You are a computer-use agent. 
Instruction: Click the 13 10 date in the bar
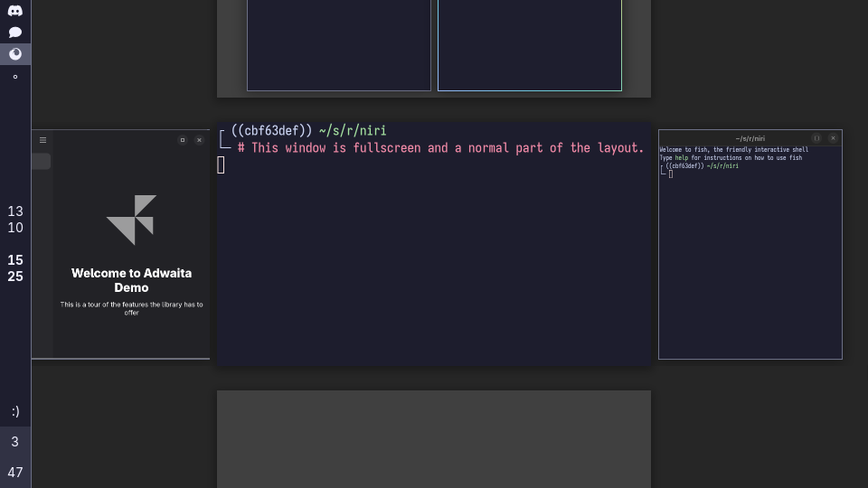[15, 220]
